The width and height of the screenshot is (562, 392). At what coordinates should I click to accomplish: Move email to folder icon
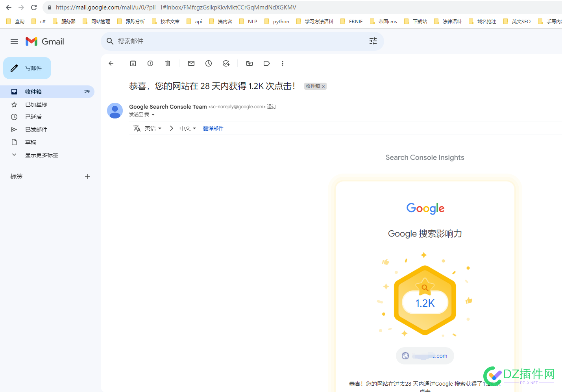click(250, 63)
